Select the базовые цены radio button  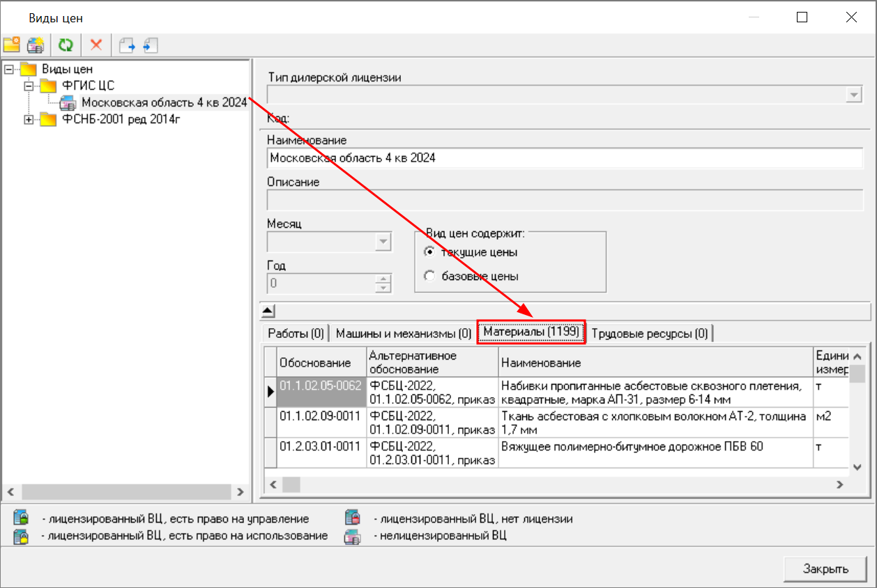[429, 276]
